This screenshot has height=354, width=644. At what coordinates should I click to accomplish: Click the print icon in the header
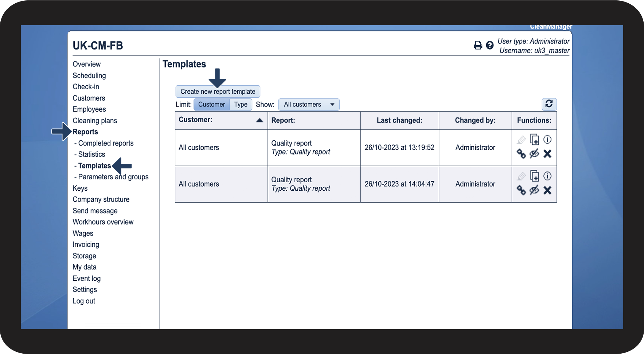click(x=478, y=45)
